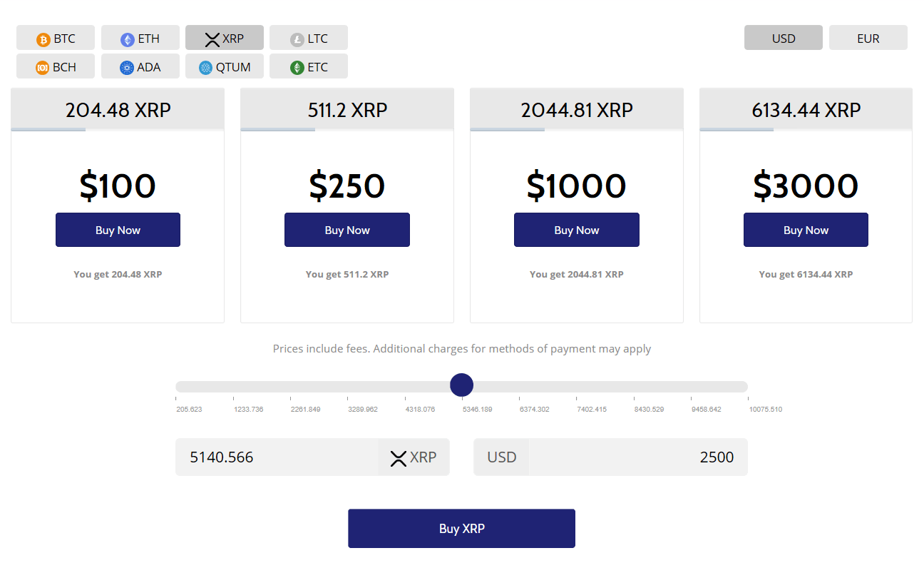
Task: Select the BTC Bitcoin coin icon
Action: pyautogui.click(x=43, y=39)
